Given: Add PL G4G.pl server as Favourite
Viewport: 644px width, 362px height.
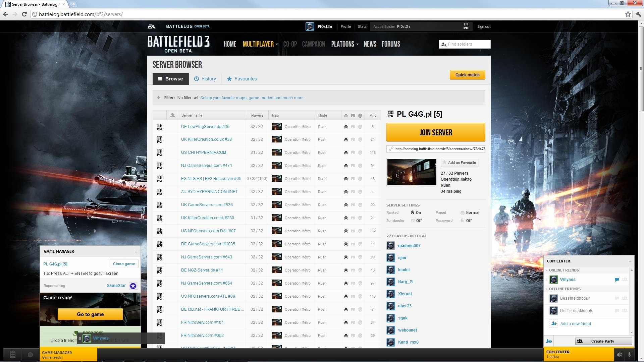Looking at the screenshot, I should (x=460, y=163).
